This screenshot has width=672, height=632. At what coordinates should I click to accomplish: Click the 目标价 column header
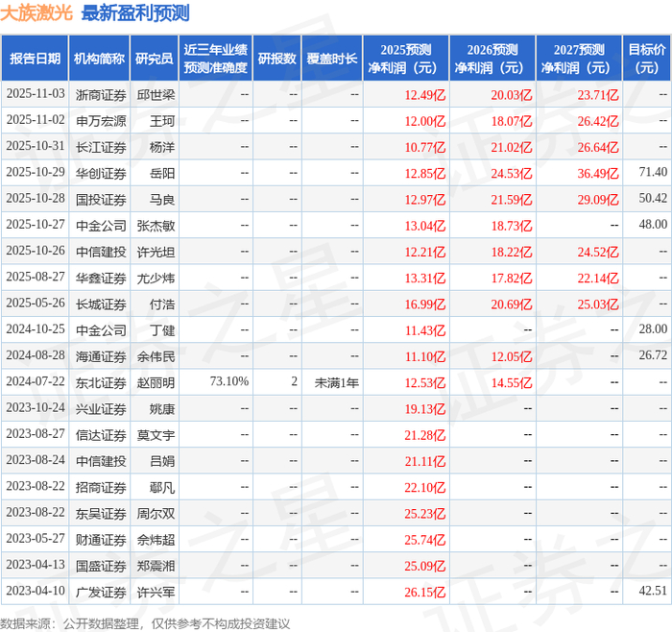point(646,59)
